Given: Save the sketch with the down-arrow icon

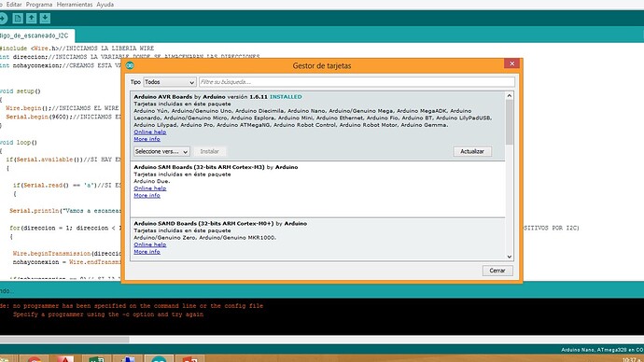Looking at the screenshot, I should click(45, 19).
